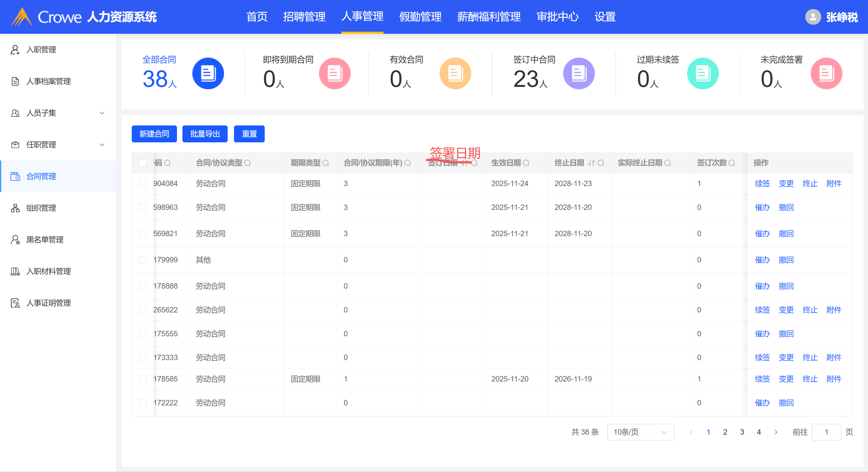Click search icon beside 合同/协议类型 header
868x472 pixels.
coord(248,163)
